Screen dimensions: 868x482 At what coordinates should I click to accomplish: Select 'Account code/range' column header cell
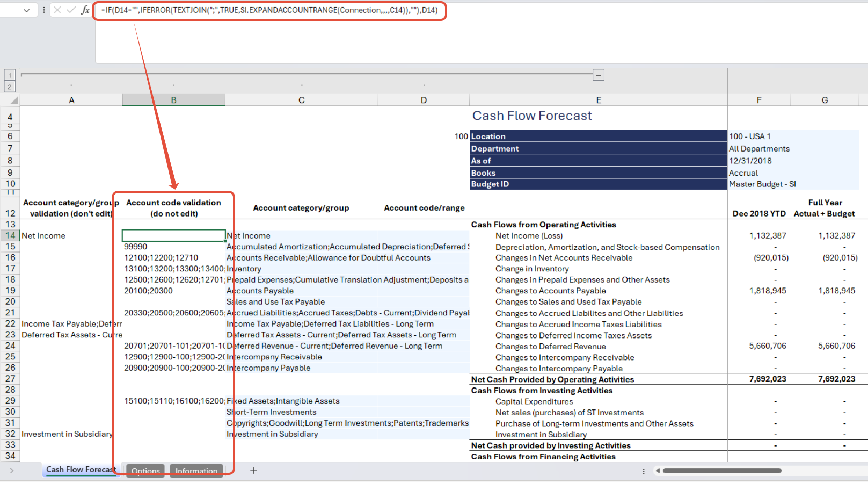[x=424, y=207]
